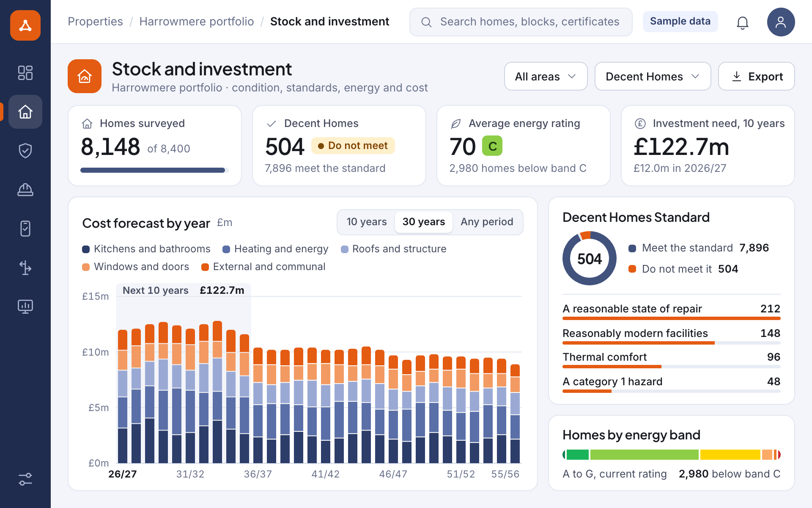Go to the Properties breadcrumb
Viewport: 812px width, 508px height.
(x=95, y=22)
